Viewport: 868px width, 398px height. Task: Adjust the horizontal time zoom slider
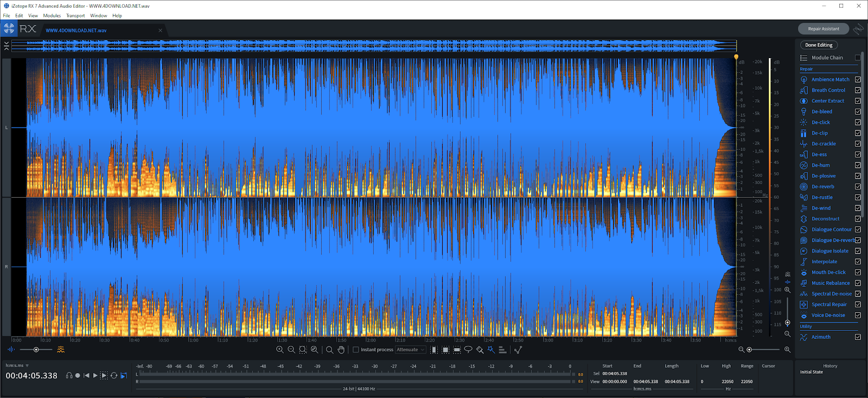coord(764,350)
